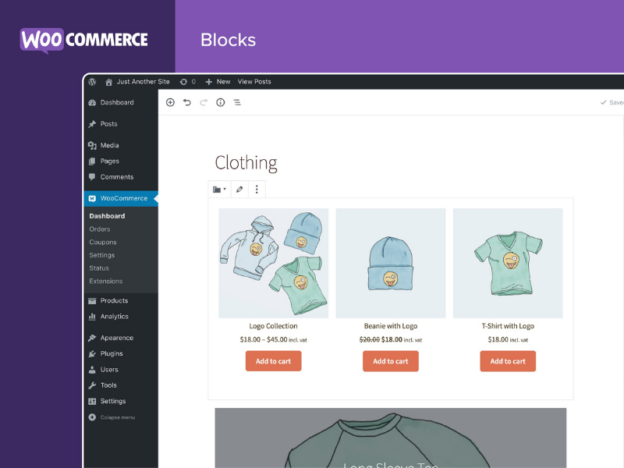The image size is (624, 468).
Task: Open block more options menu
Action: (257, 189)
